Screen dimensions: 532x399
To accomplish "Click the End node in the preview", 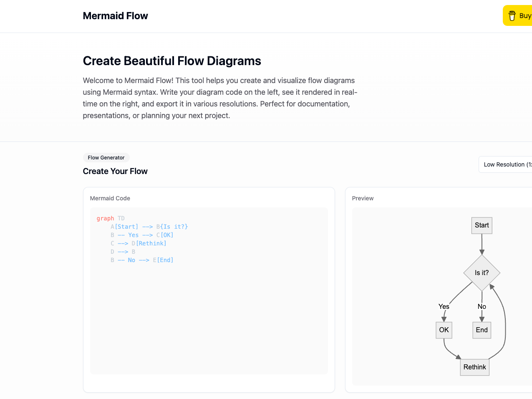I will [x=482, y=330].
